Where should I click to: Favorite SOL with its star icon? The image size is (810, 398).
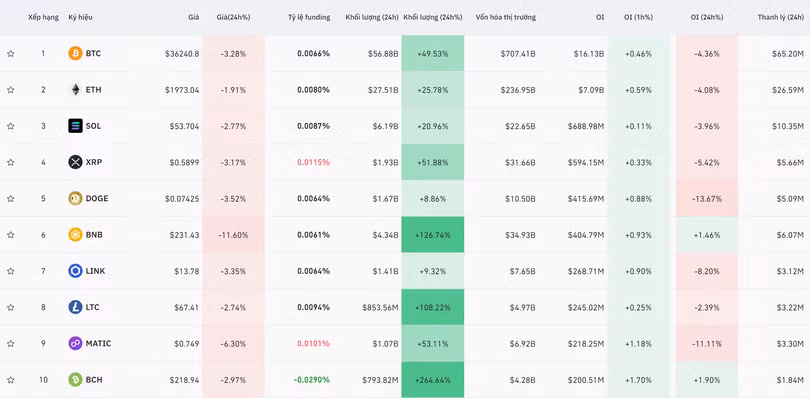click(10, 126)
